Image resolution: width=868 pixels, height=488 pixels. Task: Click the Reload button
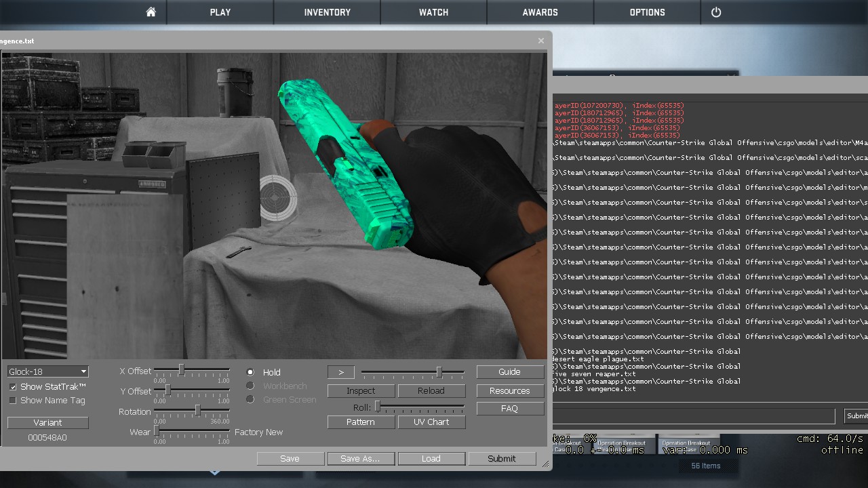pyautogui.click(x=431, y=391)
